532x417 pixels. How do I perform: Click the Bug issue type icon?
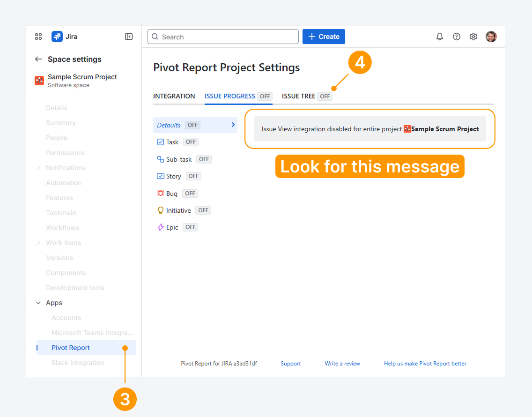161,193
